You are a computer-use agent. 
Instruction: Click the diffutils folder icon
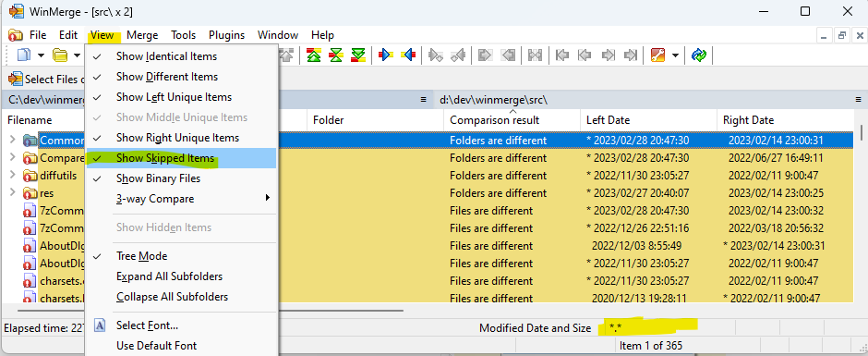click(x=30, y=176)
